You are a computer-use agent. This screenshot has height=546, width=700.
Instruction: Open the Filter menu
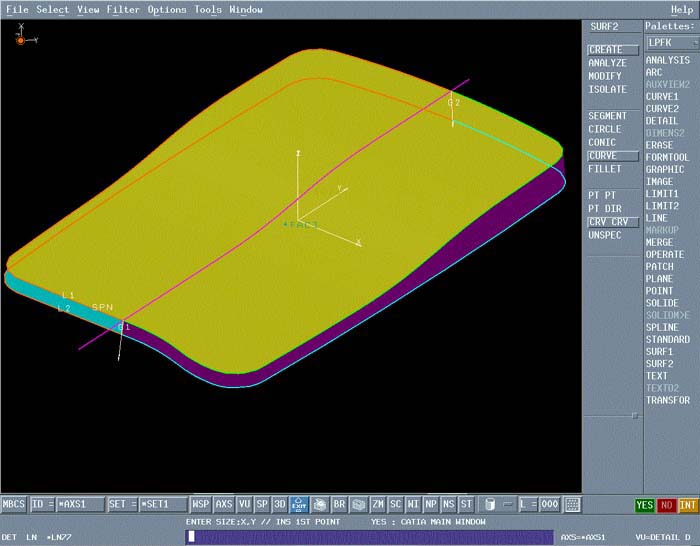(123, 10)
